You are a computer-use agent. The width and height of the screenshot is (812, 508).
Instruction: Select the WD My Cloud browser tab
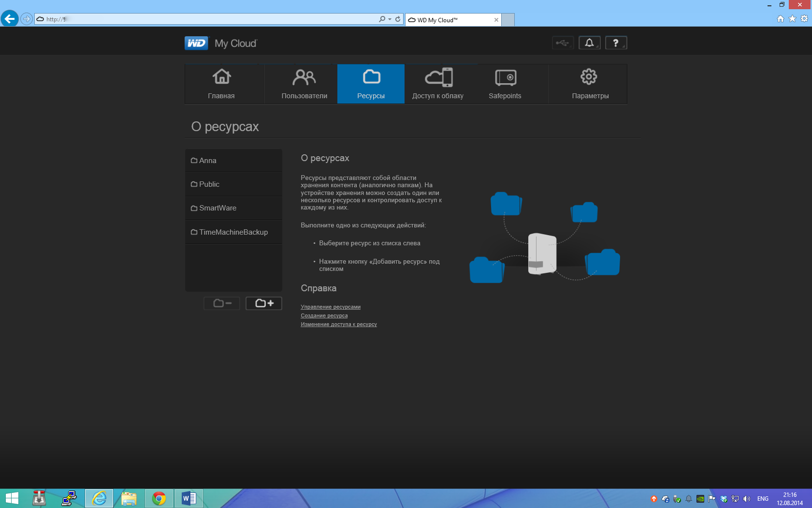pos(453,20)
